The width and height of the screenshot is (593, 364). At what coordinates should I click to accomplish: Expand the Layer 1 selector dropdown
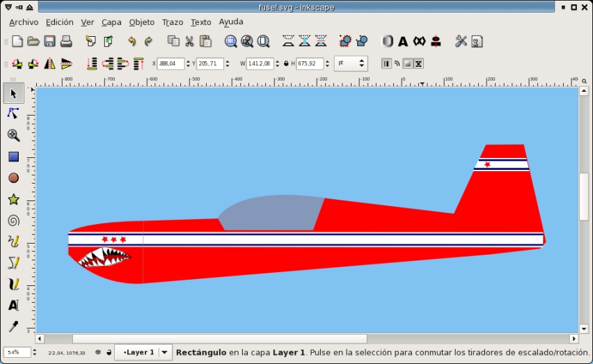pos(164,352)
